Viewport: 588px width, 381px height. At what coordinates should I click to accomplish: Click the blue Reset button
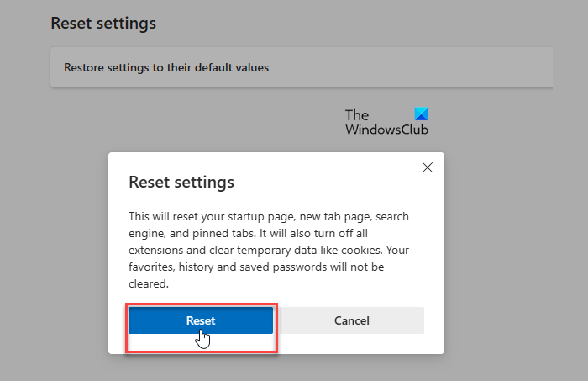[201, 320]
